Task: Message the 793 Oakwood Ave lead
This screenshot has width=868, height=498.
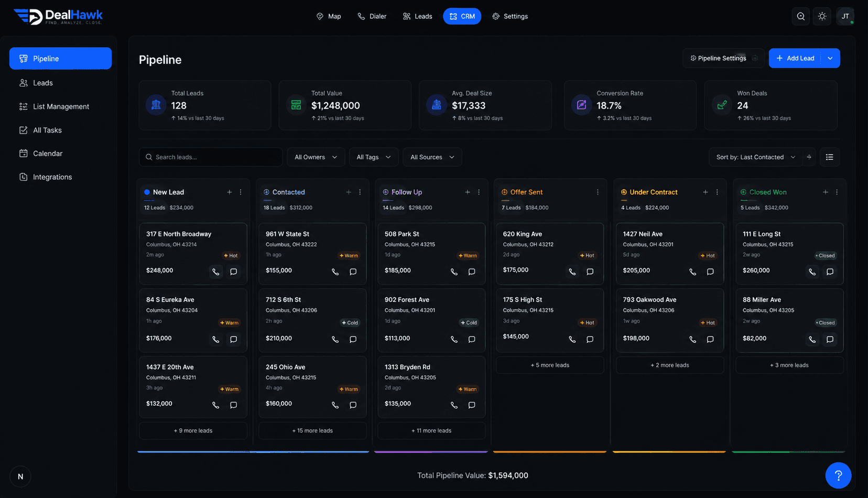Action: tap(710, 339)
